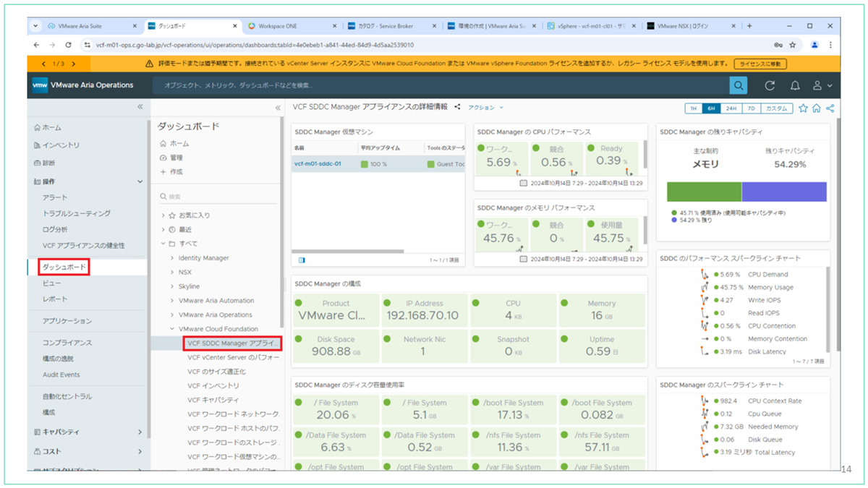Open the notifications bell icon

pos(795,85)
